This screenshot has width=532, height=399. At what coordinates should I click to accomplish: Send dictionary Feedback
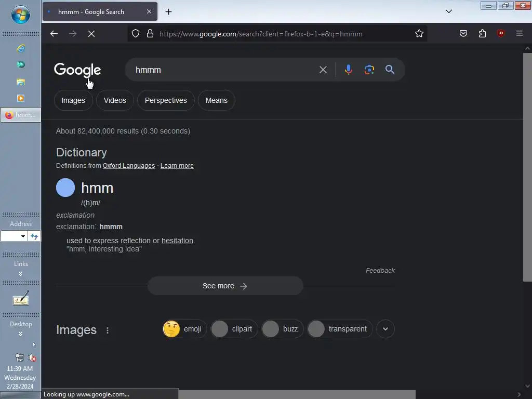click(380, 270)
